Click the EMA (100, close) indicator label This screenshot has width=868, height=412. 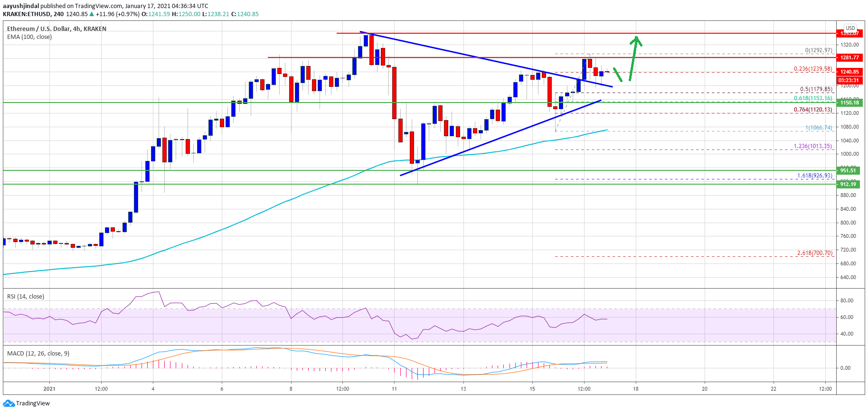click(x=29, y=37)
